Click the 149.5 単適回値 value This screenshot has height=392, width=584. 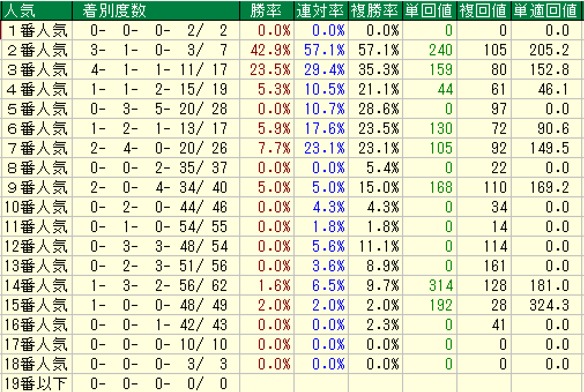click(x=550, y=148)
